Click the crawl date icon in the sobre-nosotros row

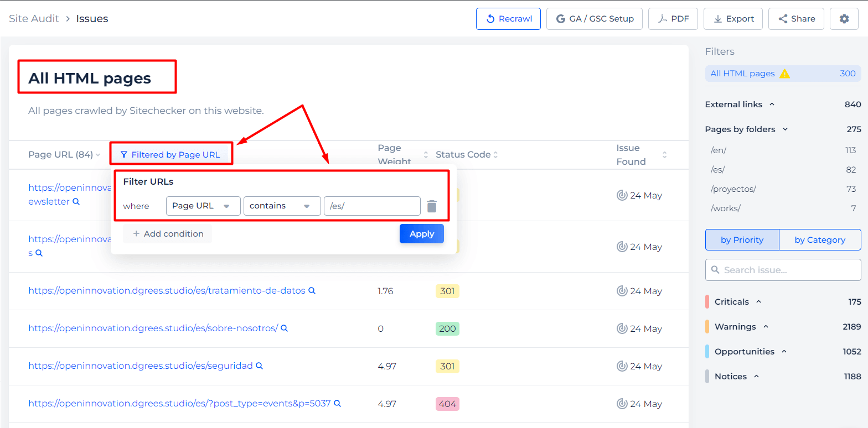622,328
